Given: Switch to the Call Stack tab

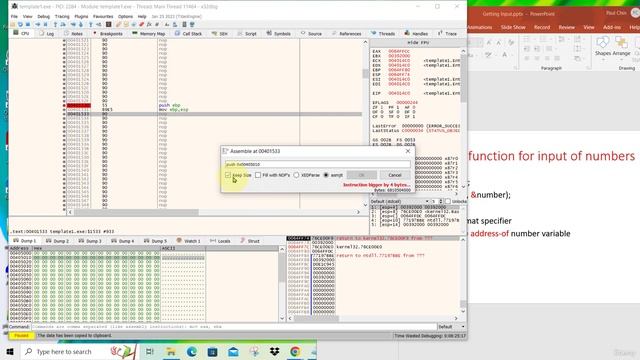Looking at the screenshot, I should pos(188,33).
